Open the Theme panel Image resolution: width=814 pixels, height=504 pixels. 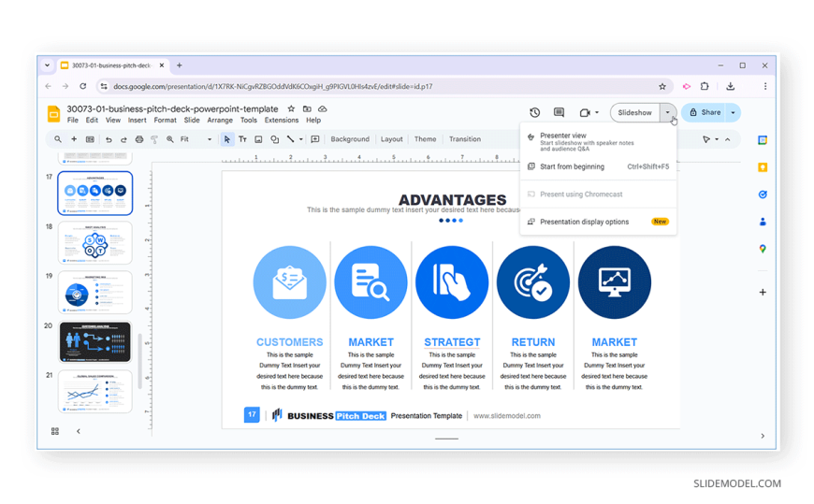(x=425, y=139)
